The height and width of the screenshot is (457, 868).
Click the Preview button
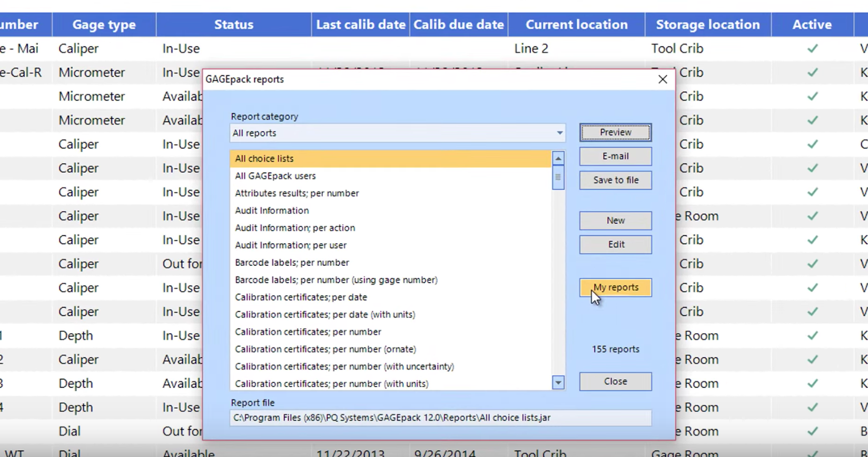click(x=615, y=132)
